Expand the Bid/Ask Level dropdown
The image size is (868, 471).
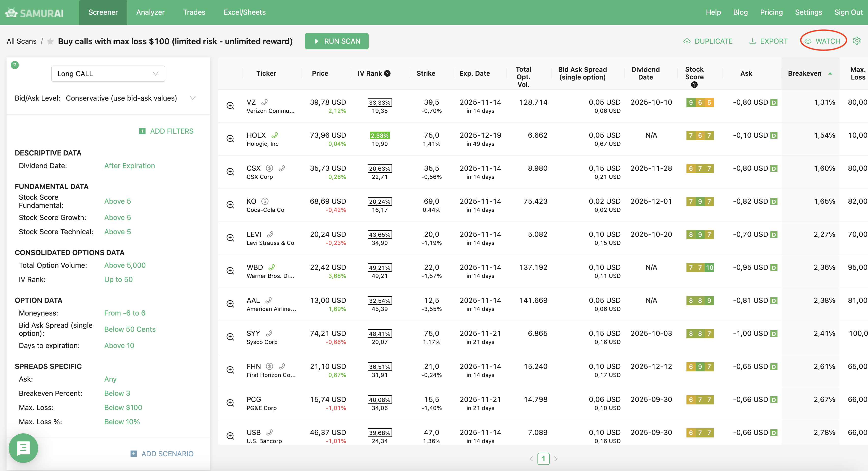pyautogui.click(x=192, y=98)
